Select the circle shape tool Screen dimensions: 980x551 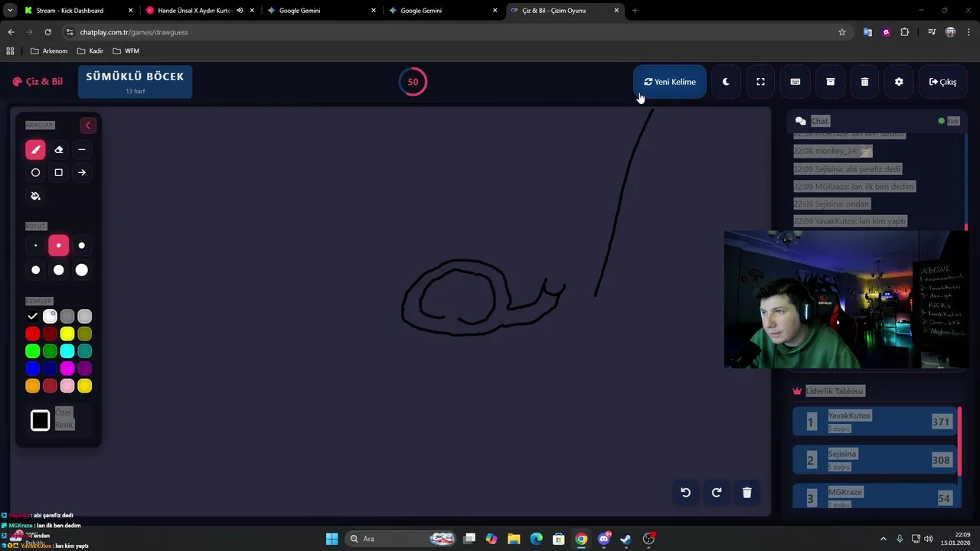pyautogui.click(x=35, y=173)
